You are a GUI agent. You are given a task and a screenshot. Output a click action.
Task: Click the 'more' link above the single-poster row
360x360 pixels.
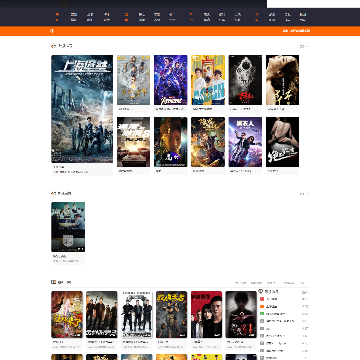point(304,194)
